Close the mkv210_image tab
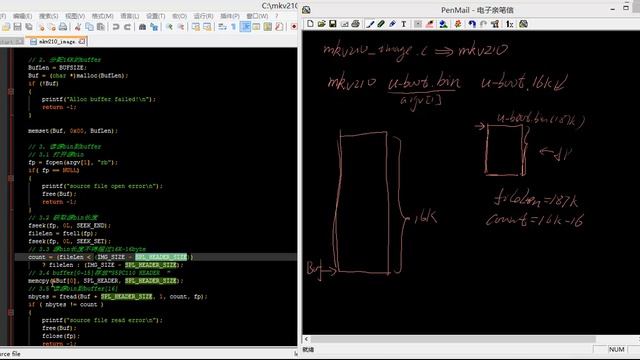This screenshot has width=640, height=360. tap(82, 42)
